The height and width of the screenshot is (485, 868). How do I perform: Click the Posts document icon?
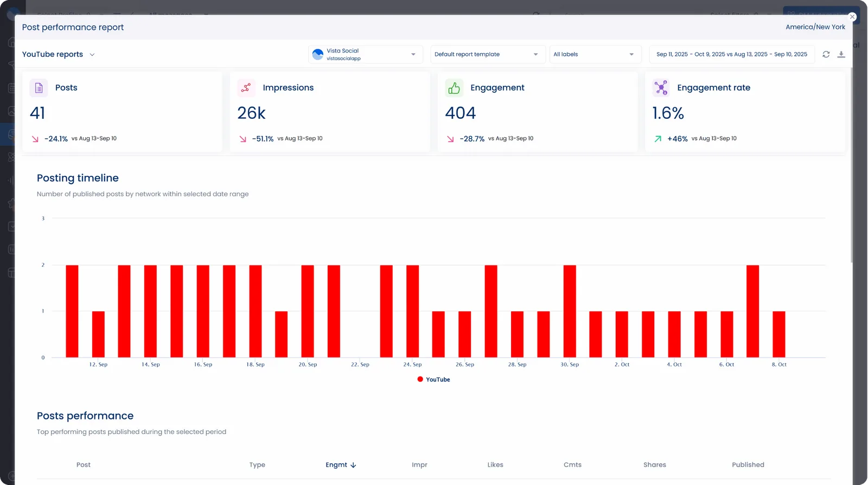click(x=39, y=88)
